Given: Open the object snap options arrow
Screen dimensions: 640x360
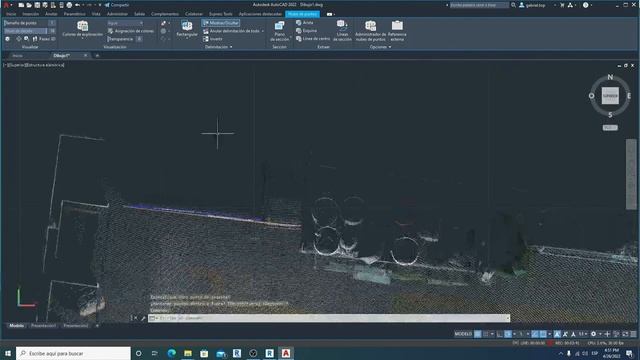Looking at the screenshot, I should [x=549, y=334].
